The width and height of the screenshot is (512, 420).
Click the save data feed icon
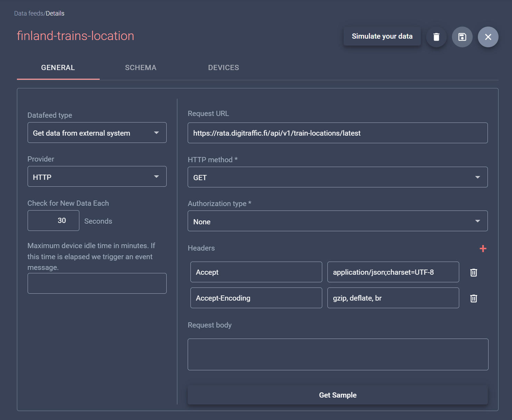462,37
